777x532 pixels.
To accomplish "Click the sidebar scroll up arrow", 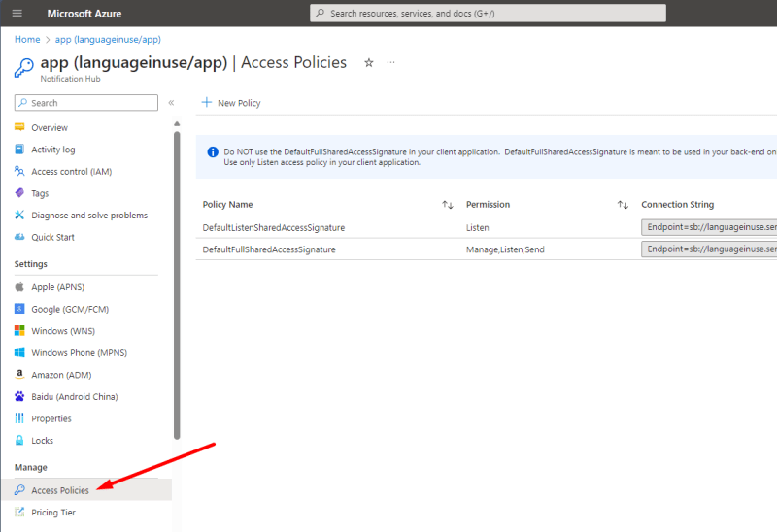I will [177, 124].
